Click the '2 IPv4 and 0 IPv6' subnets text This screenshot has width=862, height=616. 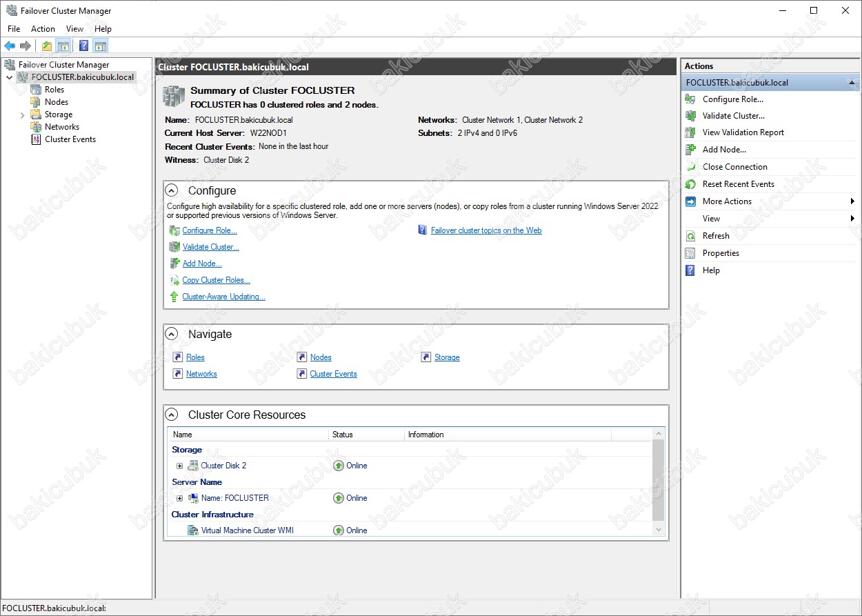click(x=487, y=133)
